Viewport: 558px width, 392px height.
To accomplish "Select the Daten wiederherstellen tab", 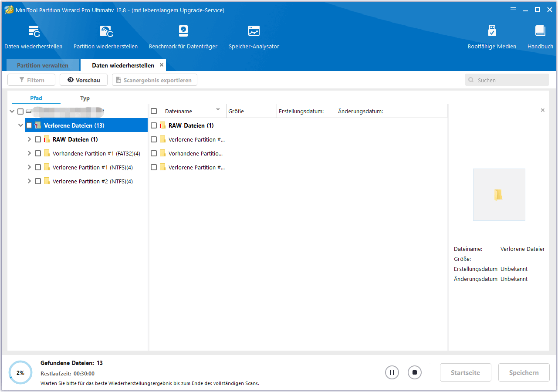I will pos(123,65).
